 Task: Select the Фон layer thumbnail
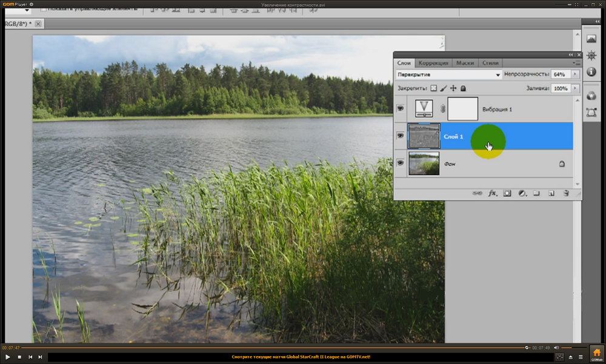(424, 164)
